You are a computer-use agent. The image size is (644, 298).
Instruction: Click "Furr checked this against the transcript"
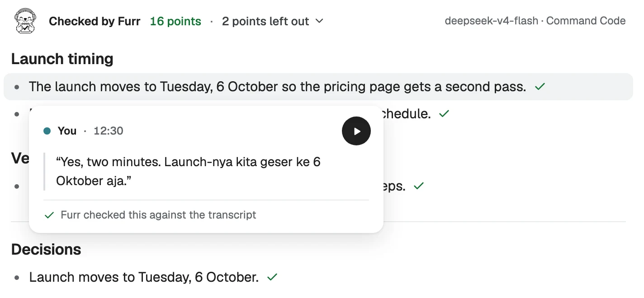tap(158, 215)
